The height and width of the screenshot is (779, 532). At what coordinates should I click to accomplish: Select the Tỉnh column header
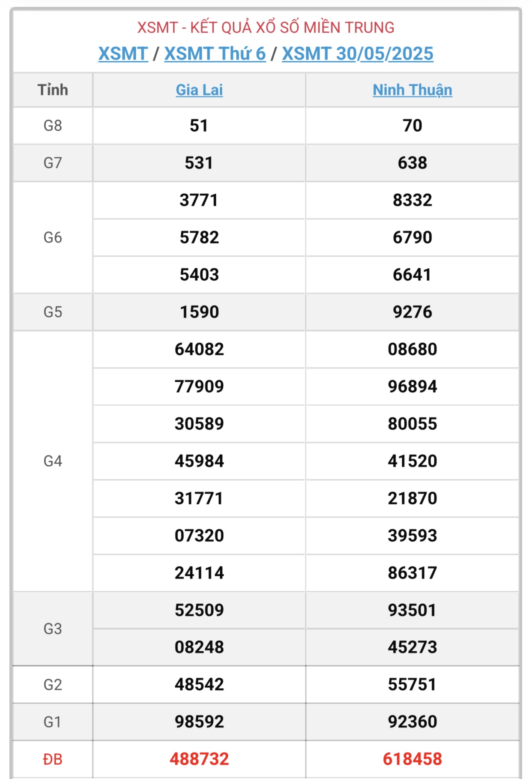point(53,90)
